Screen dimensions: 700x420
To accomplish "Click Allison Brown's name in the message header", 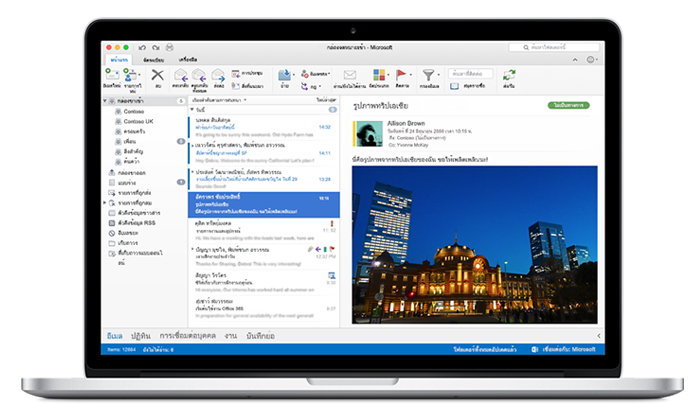I will [406, 123].
